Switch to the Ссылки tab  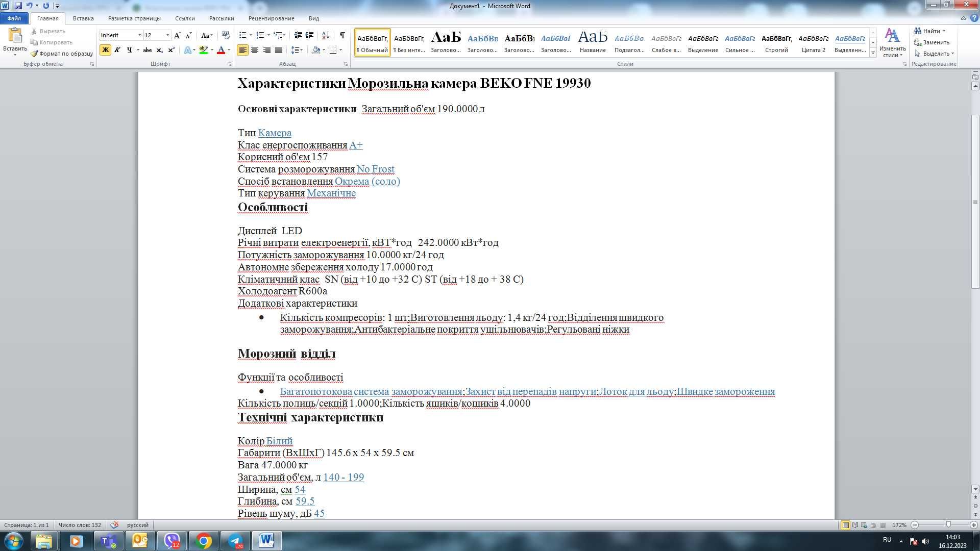click(185, 18)
